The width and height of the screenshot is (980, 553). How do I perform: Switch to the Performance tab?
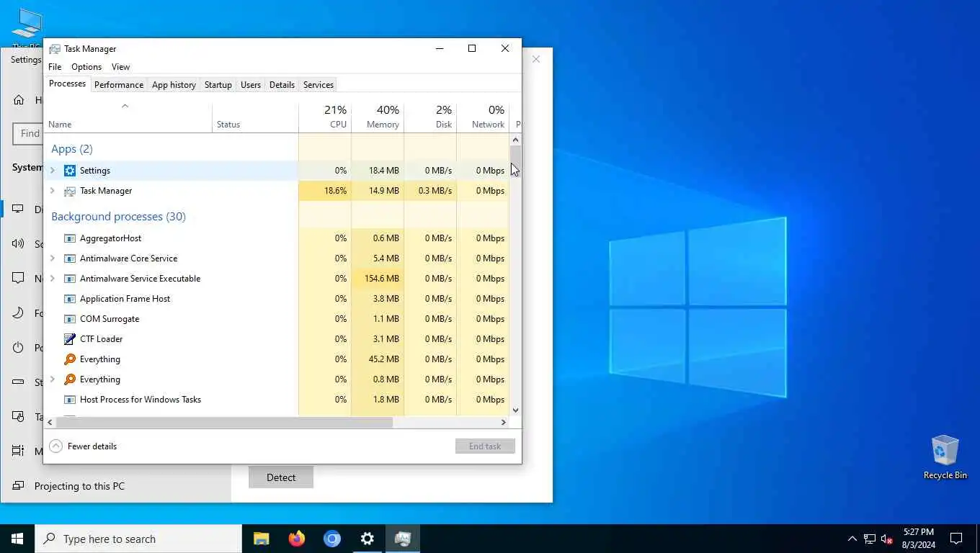[119, 85]
